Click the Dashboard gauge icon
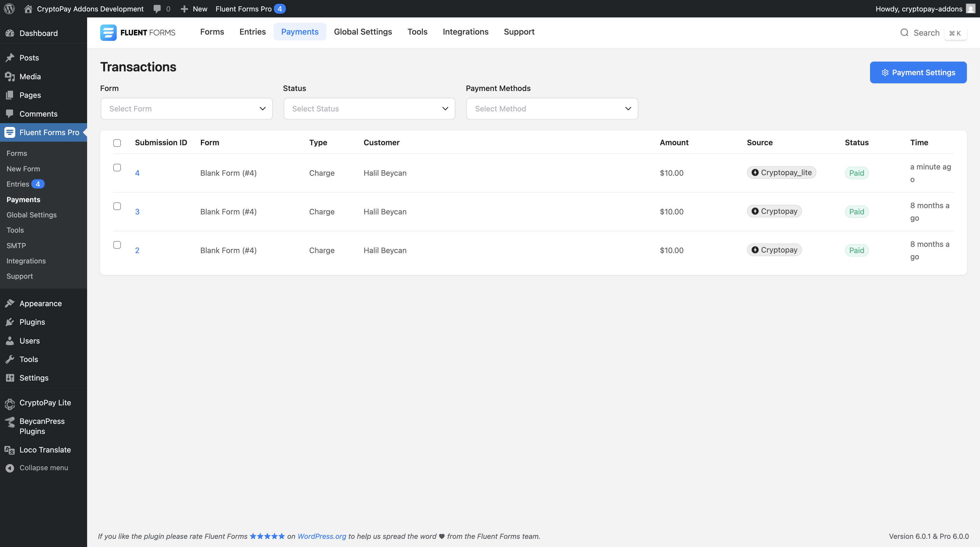The width and height of the screenshot is (980, 547). 10,33
